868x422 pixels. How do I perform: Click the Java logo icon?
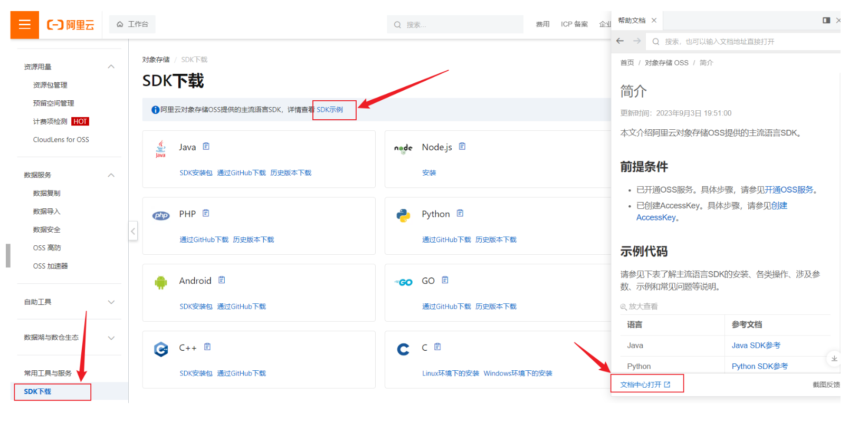click(x=160, y=149)
